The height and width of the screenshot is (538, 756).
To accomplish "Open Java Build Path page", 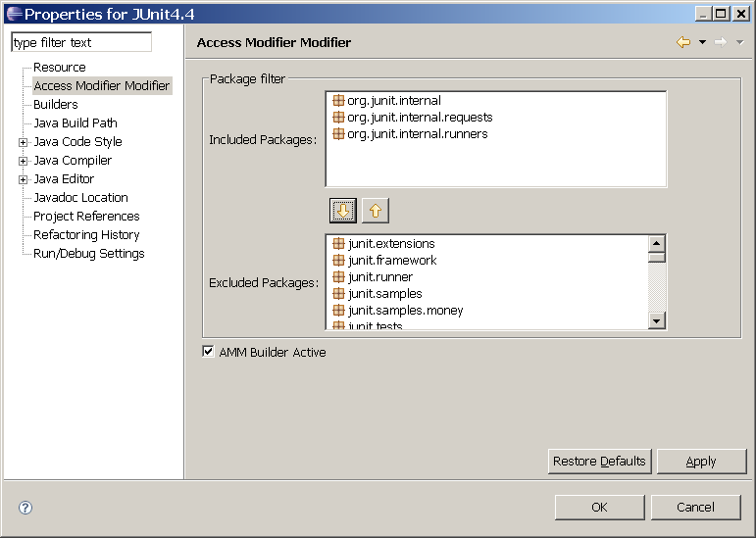I will point(76,122).
